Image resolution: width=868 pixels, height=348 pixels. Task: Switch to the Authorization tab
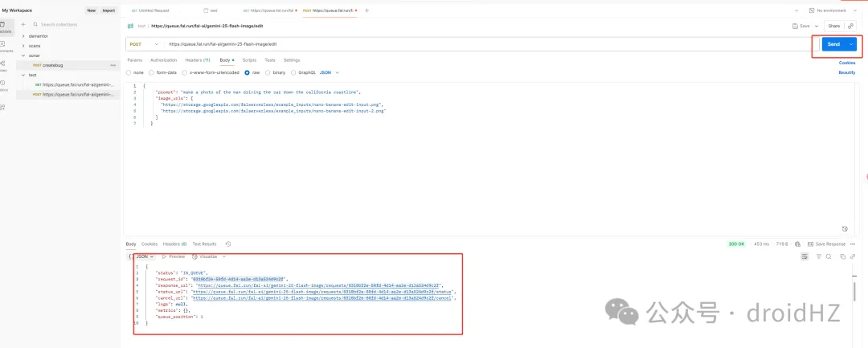pyautogui.click(x=163, y=60)
